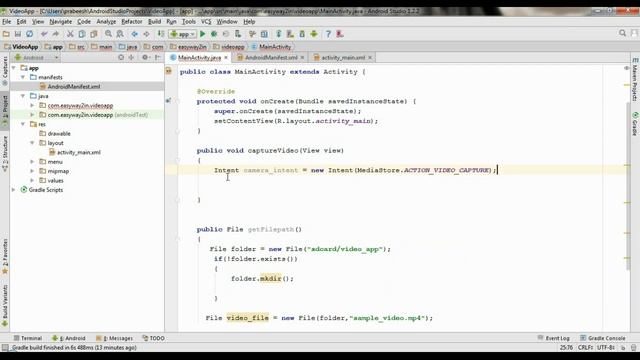Viewport: 640px width, 360px height.
Task: Open the app run configuration dropdown
Action: (x=183, y=34)
